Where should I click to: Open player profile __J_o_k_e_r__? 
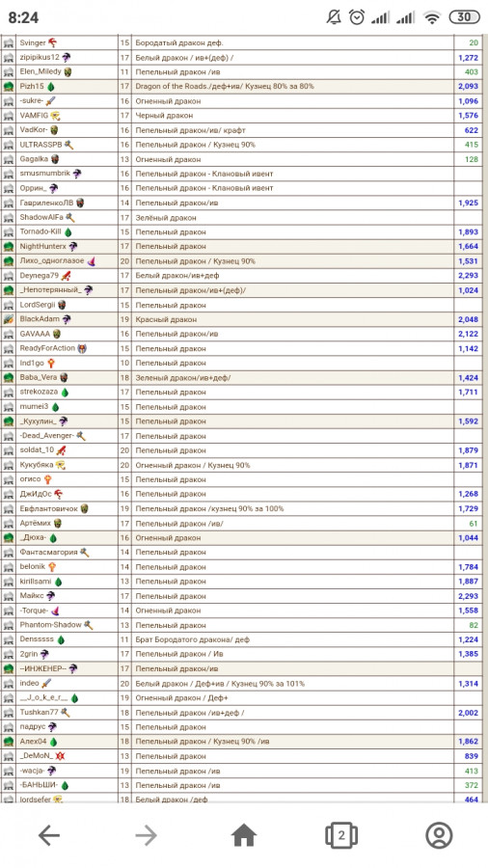(43, 698)
